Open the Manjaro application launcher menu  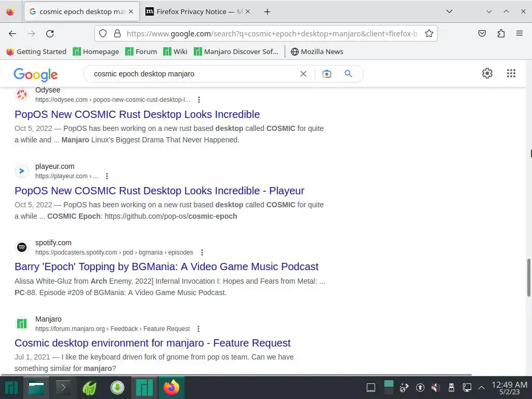coord(11,388)
